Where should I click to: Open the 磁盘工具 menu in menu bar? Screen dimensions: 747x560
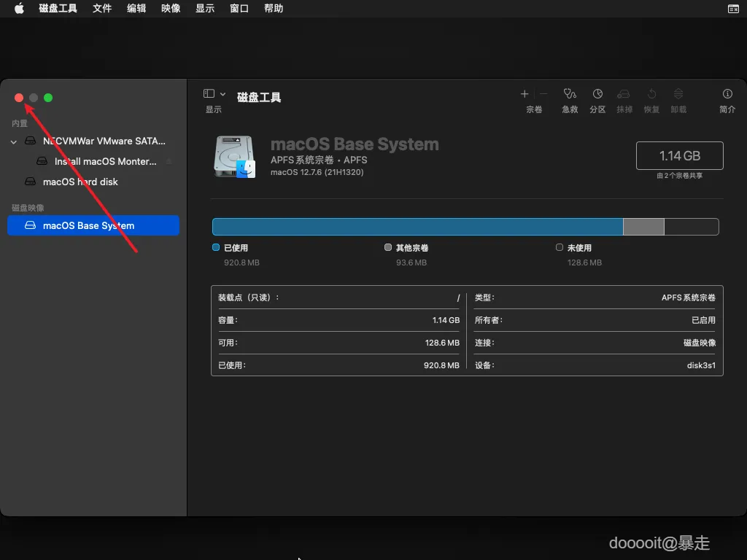pyautogui.click(x=58, y=8)
